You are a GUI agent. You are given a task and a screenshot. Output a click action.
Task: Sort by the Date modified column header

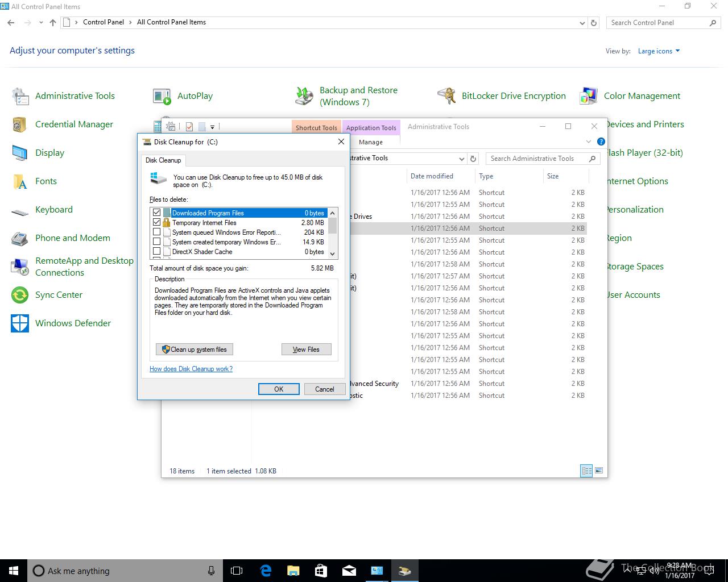coord(440,176)
